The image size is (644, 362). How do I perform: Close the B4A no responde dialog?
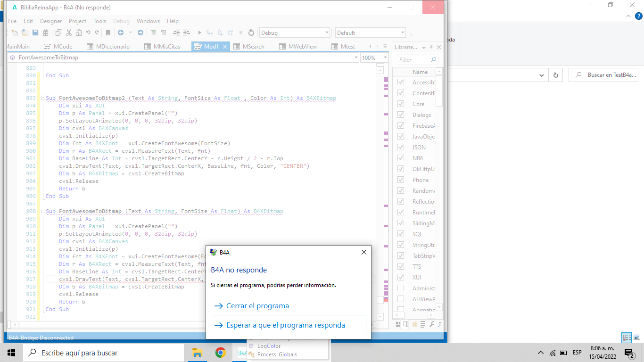(x=363, y=252)
